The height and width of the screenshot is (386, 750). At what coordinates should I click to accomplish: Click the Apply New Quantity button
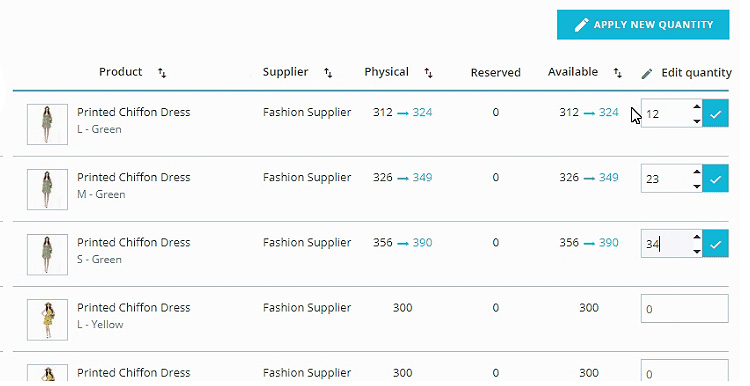click(643, 25)
